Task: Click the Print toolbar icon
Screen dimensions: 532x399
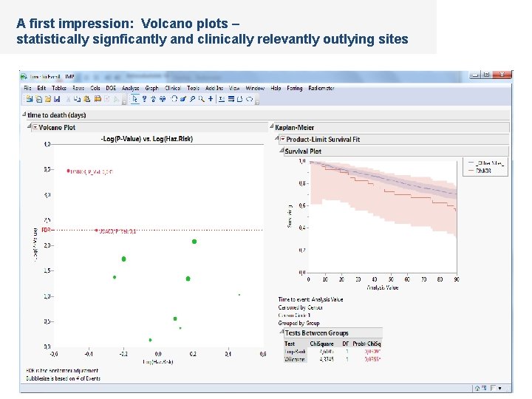Action: coord(98,99)
